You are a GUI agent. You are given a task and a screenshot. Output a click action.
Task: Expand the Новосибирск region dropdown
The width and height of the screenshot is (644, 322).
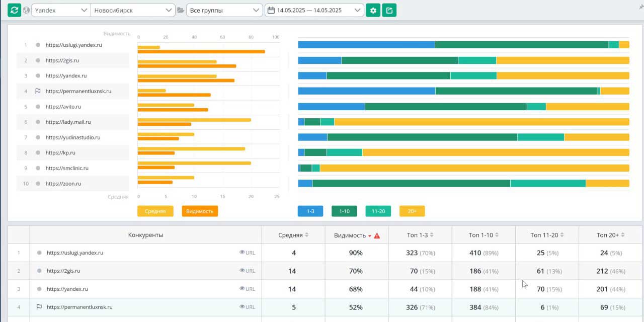click(133, 10)
